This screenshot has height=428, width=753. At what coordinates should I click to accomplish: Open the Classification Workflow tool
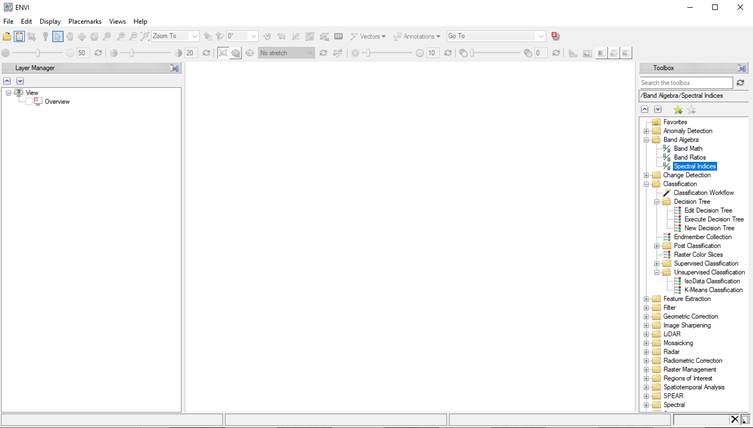(704, 193)
